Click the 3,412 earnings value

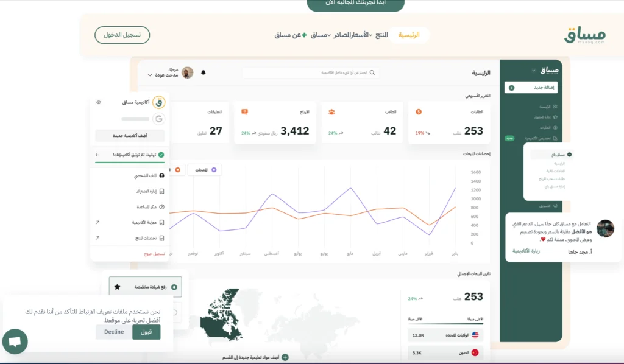(x=294, y=131)
